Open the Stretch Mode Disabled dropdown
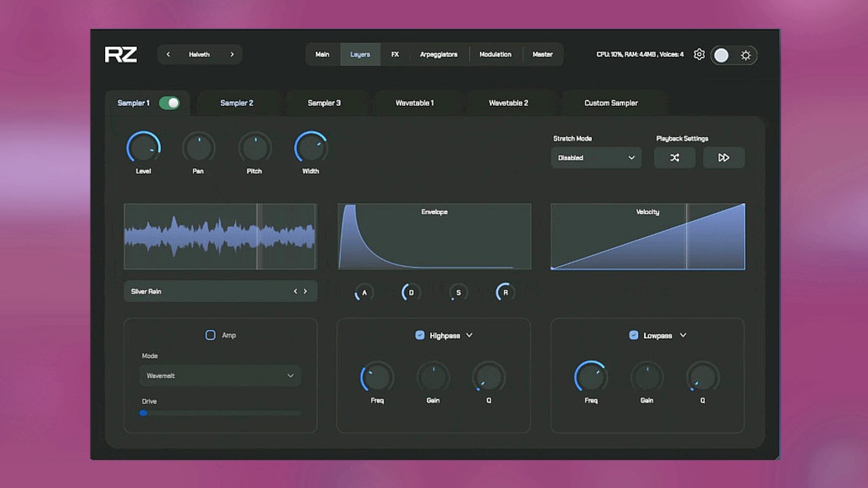The width and height of the screenshot is (868, 488). coord(596,157)
